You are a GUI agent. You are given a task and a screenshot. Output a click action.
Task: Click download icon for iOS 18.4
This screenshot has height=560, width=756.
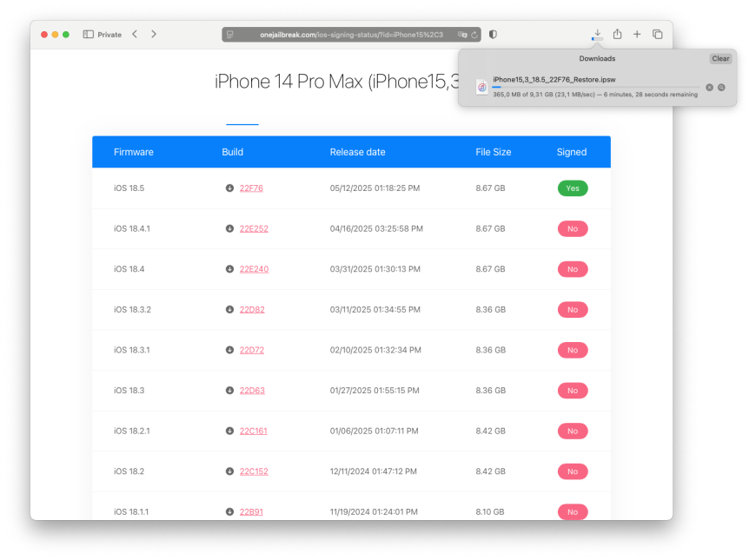(229, 269)
